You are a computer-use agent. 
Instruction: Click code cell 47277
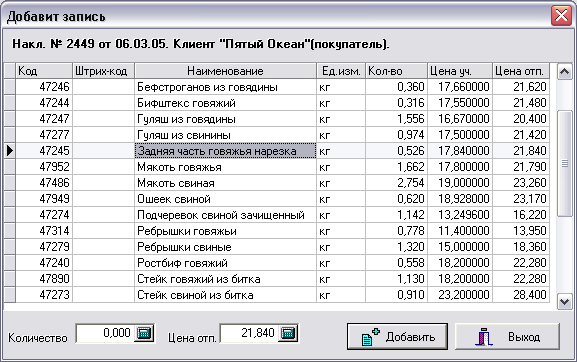44,135
